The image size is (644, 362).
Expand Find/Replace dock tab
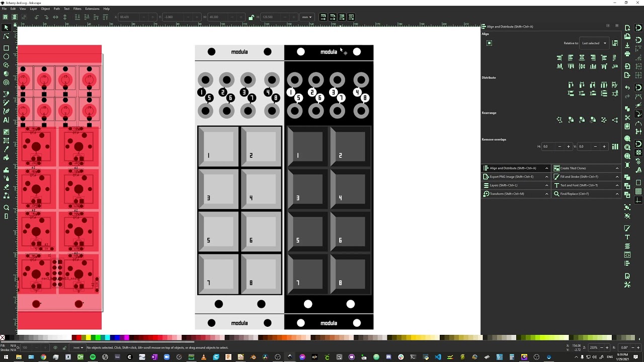click(x=587, y=194)
